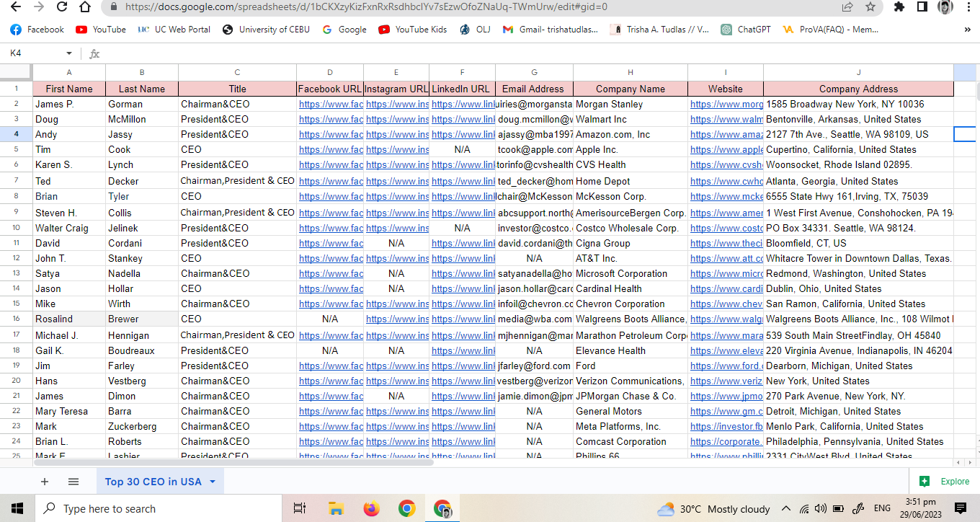Open the University of CEBU bookmark

pyautogui.click(x=267, y=30)
